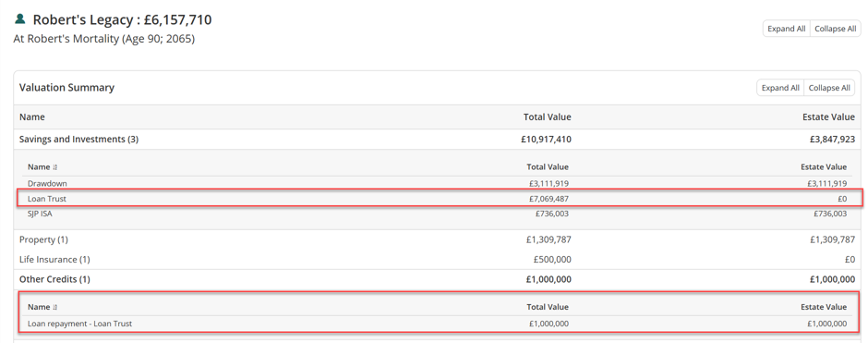The image size is (868, 343).
Task: Click main table Name column header
Action: point(32,117)
